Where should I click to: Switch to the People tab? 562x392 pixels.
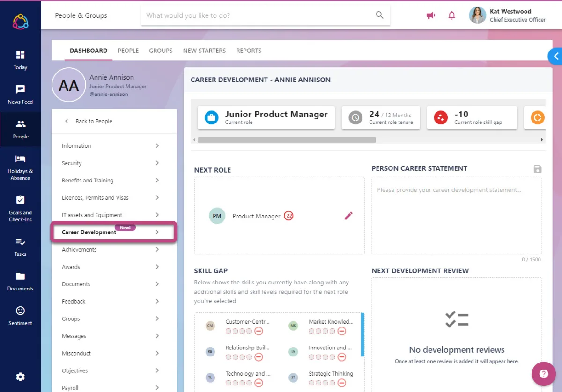click(128, 51)
